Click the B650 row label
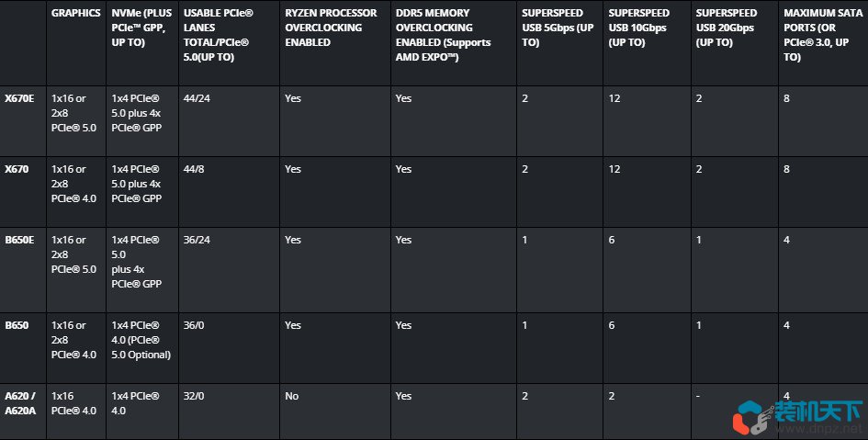The image size is (868, 440). tap(15, 325)
